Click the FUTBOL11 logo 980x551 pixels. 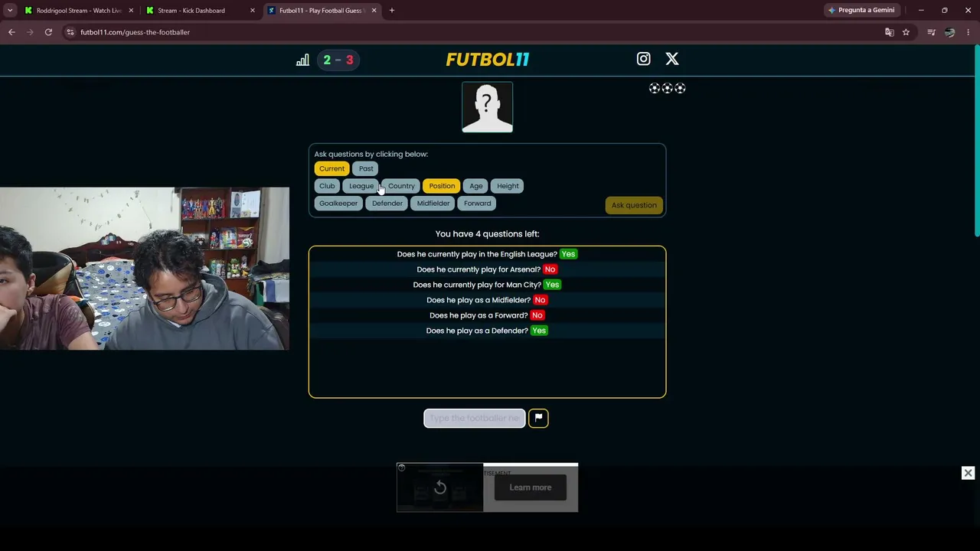pos(488,60)
